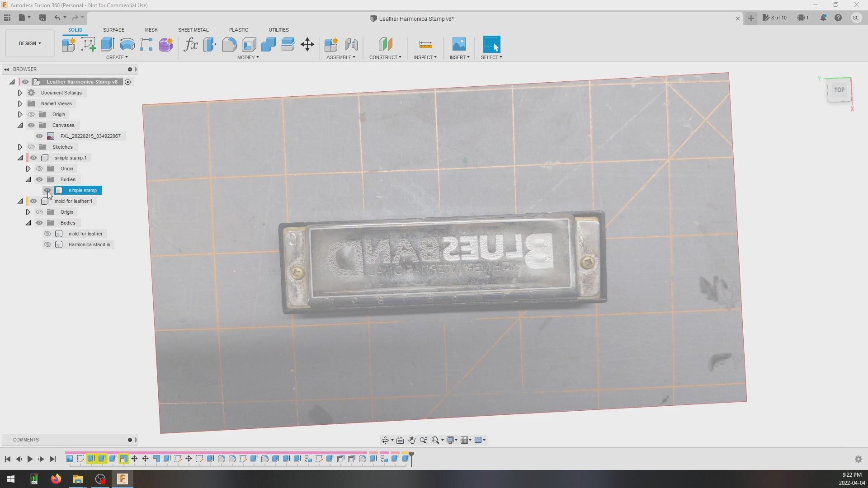This screenshot has height=488, width=868.
Task: Expand the Sketches folder in browser
Action: 20,147
